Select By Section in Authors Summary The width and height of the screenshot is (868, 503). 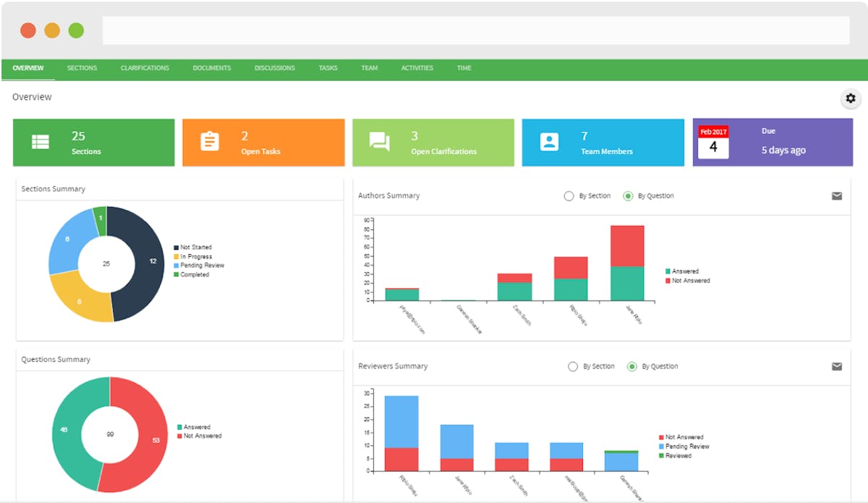(x=569, y=195)
